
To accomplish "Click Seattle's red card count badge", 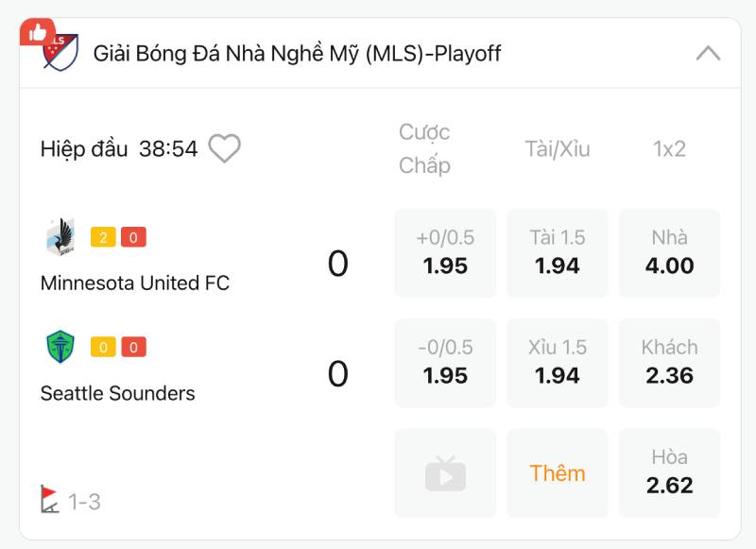I will click(x=134, y=348).
